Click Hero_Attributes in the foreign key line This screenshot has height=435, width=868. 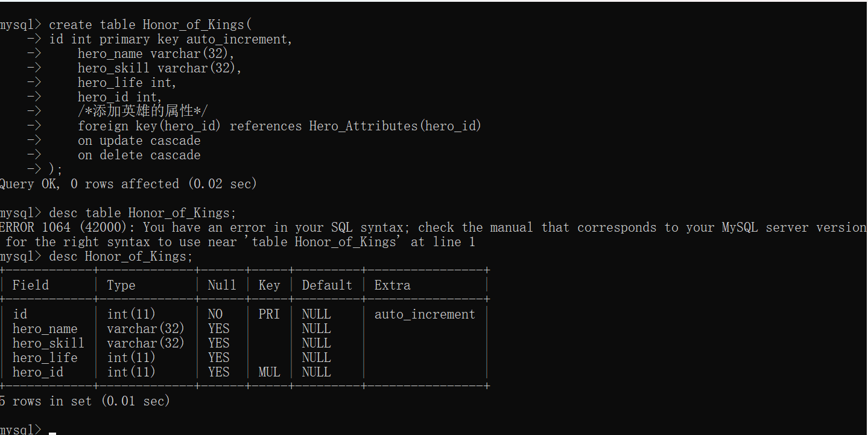pos(363,126)
